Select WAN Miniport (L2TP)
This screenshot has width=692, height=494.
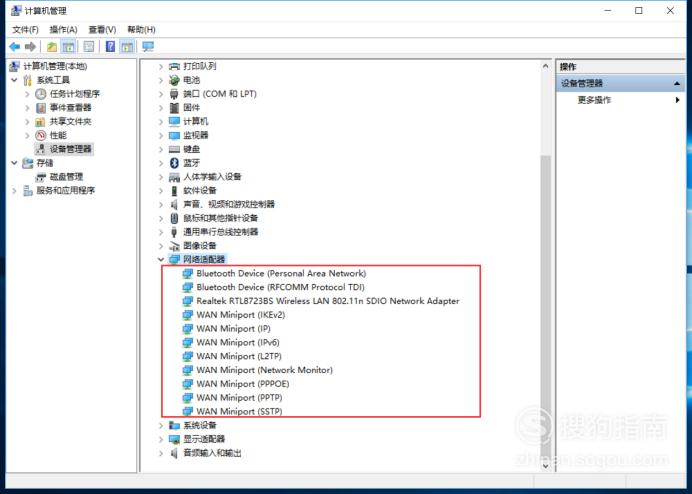[x=239, y=356]
